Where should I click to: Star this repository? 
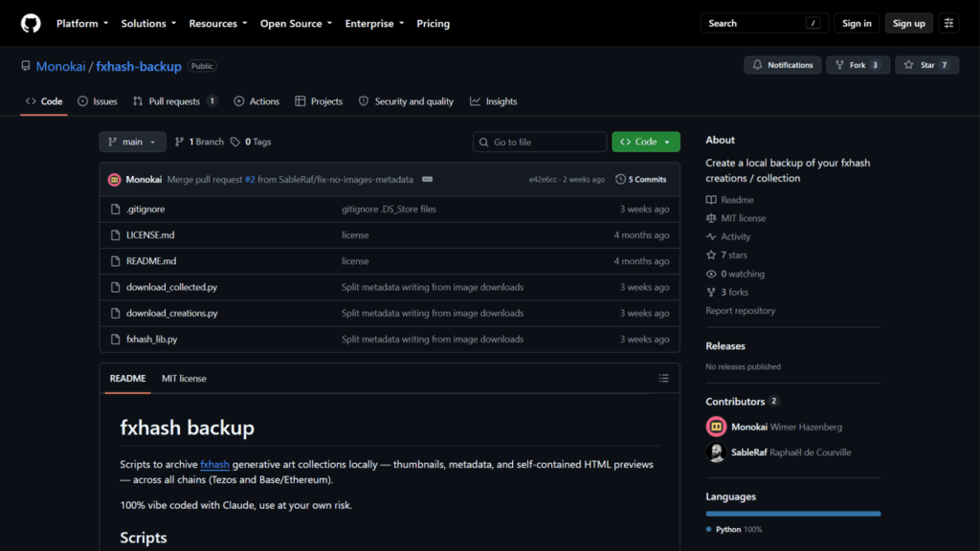tap(926, 65)
